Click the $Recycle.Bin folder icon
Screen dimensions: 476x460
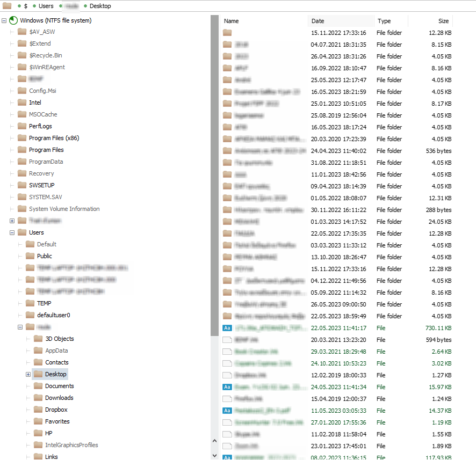click(22, 55)
